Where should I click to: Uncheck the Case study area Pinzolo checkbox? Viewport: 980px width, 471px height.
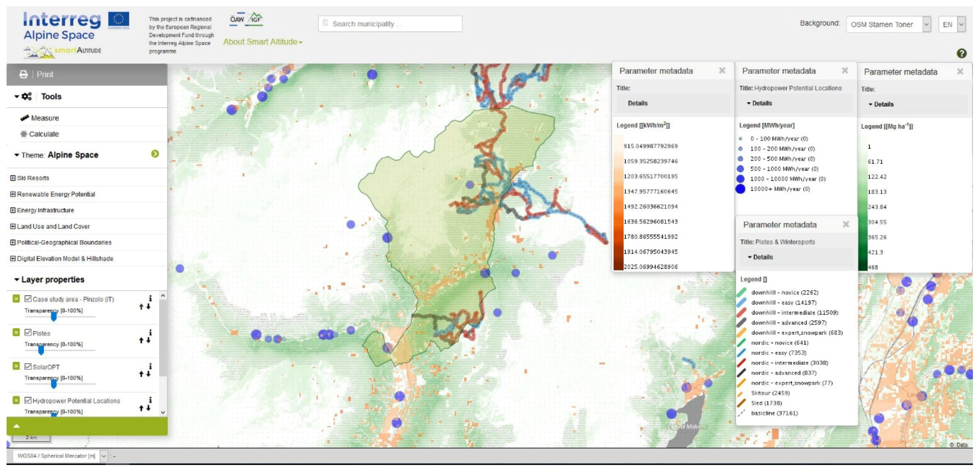pos(28,299)
